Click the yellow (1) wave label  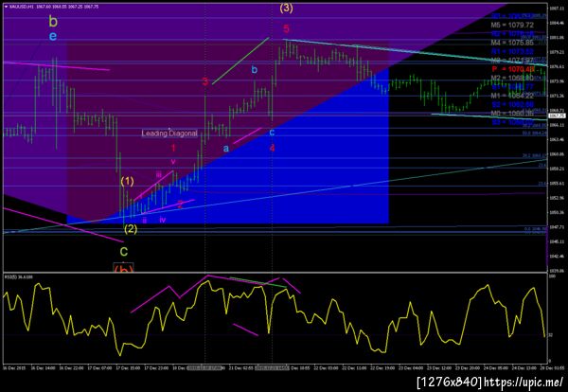tap(127, 181)
